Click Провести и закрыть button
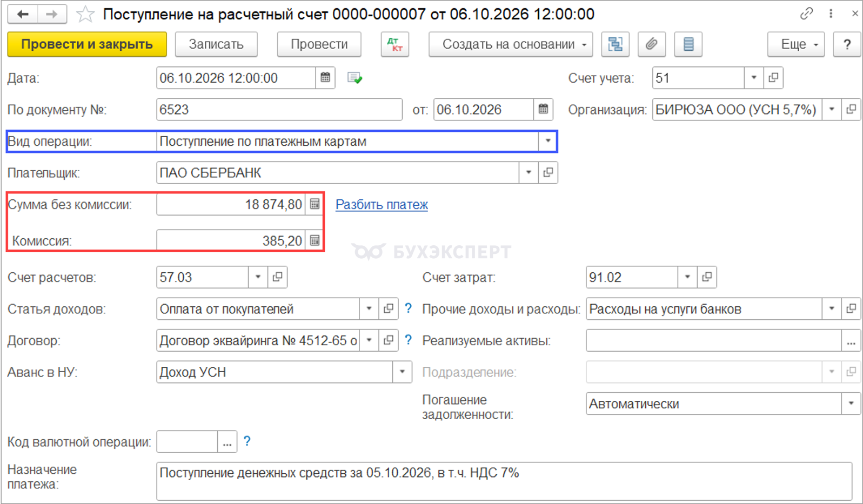 (x=87, y=44)
